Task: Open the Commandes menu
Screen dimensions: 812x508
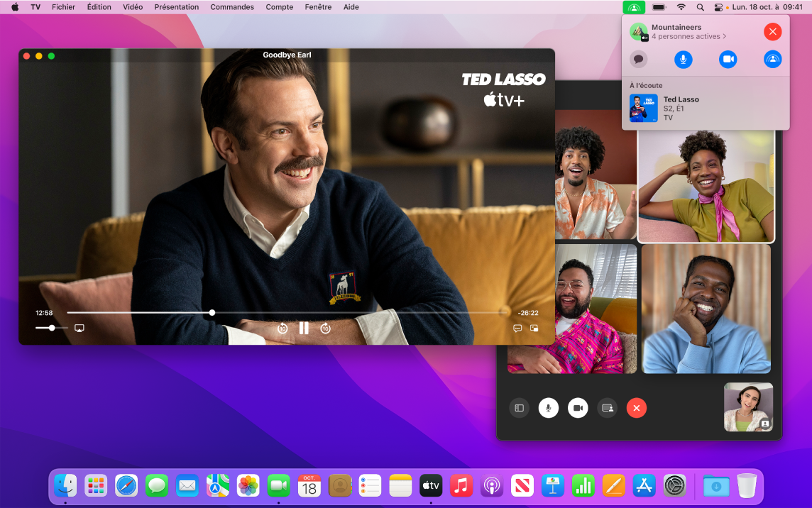Action: (232, 6)
